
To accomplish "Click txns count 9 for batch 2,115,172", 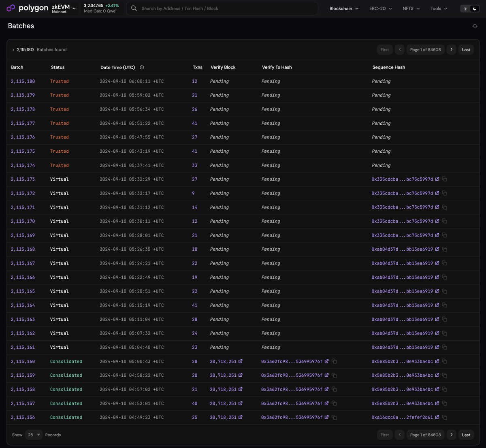I will pyautogui.click(x=193, y=193).
